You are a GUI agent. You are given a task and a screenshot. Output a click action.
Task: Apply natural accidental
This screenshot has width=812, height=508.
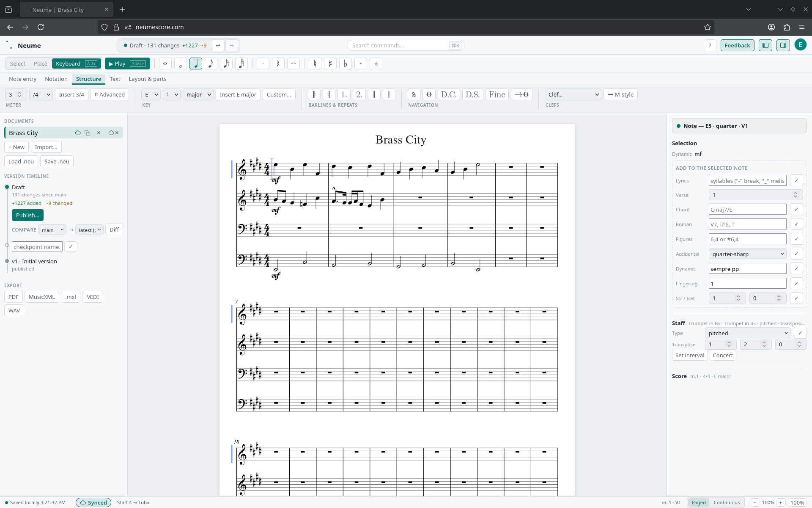[315, 64]
